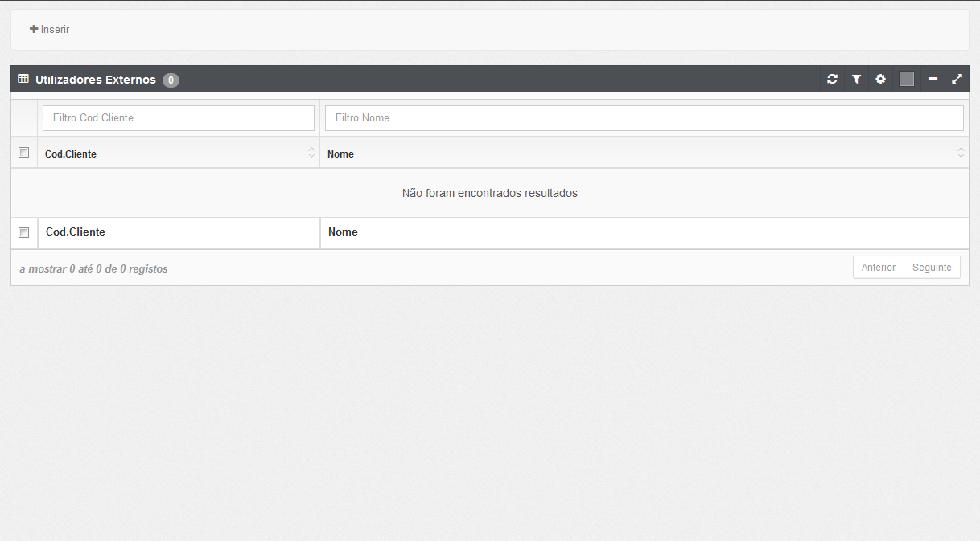Focus the Filtro Nome input
The width and height of the screenshot is (980, 541).
pos(644,118)
